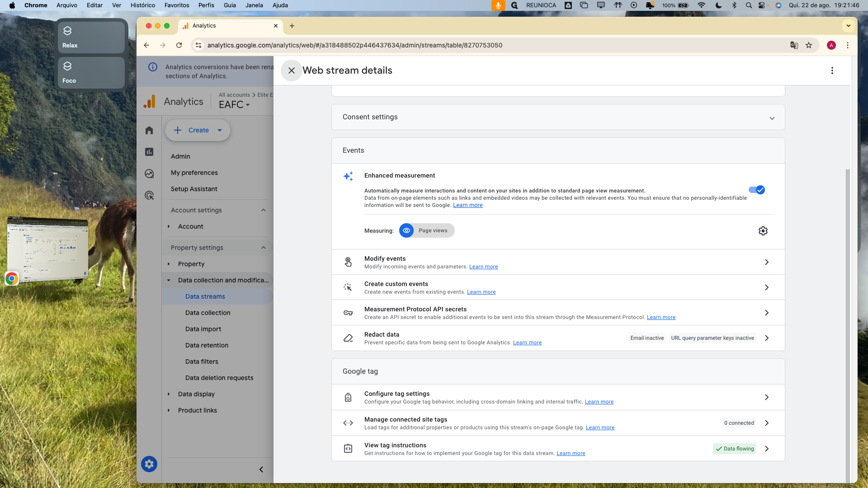Open the Redact data row chevron

(x=767, y=338)
